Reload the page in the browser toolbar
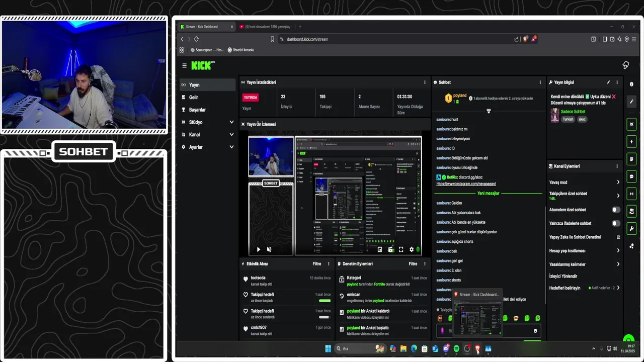The width and height of the screenshot is (644, 362). (x=196, y=39)
